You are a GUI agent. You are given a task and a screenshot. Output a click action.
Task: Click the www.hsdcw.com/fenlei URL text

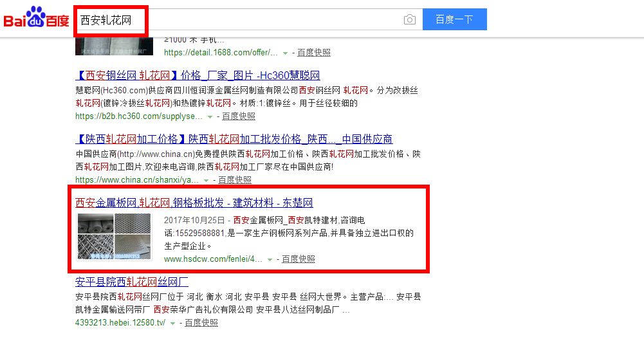coord(213,259)
